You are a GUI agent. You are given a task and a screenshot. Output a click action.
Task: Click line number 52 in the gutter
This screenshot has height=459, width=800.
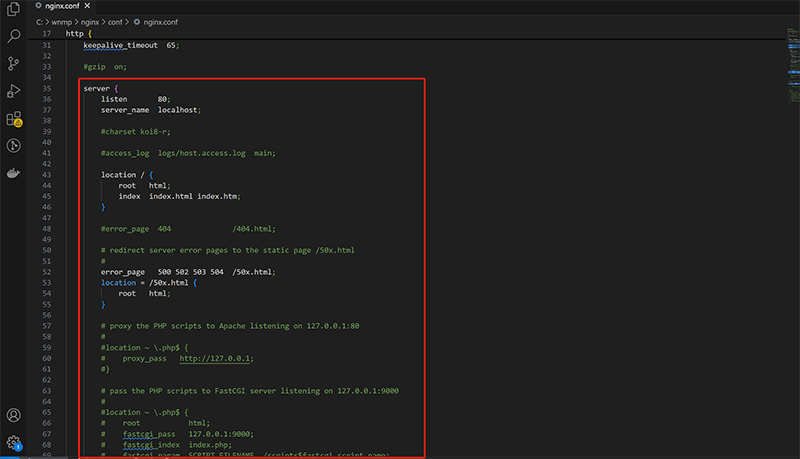46,272
